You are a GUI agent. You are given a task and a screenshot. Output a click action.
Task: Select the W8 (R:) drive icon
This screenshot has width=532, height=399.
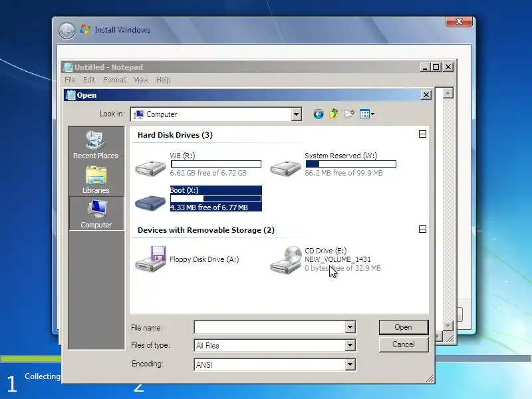[x=150, y=168]
